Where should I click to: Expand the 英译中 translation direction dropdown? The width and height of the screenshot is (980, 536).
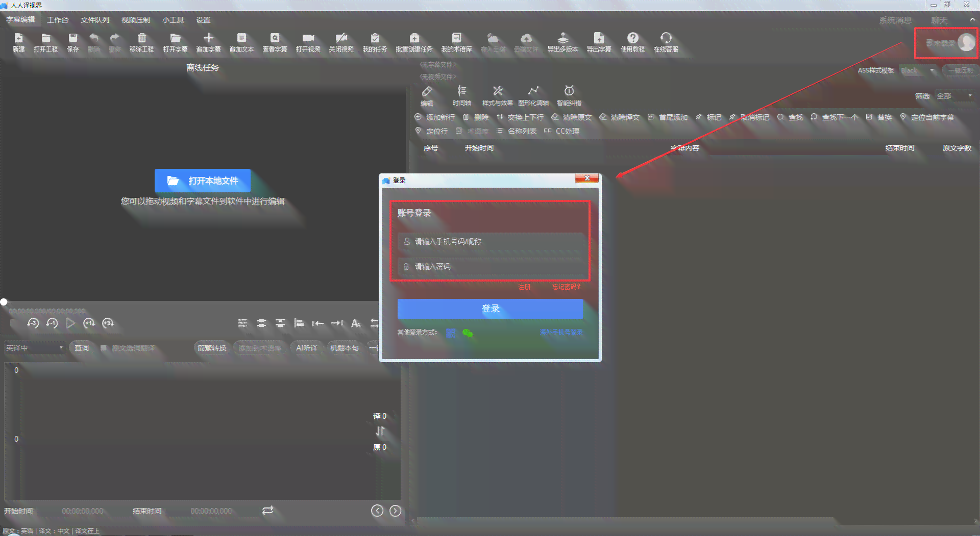coord(35,348)
